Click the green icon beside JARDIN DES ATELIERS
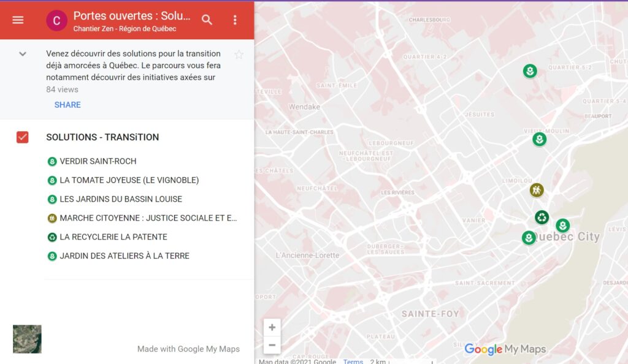 52,256
